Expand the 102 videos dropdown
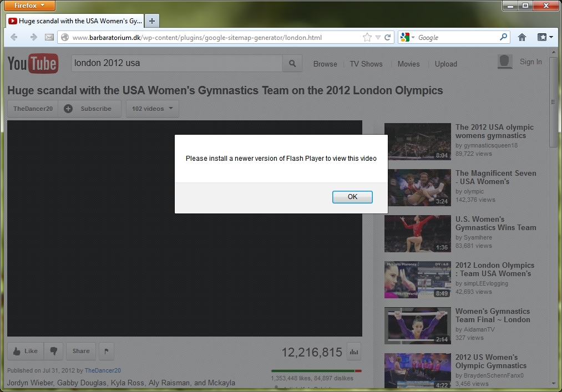 [153, 109]
